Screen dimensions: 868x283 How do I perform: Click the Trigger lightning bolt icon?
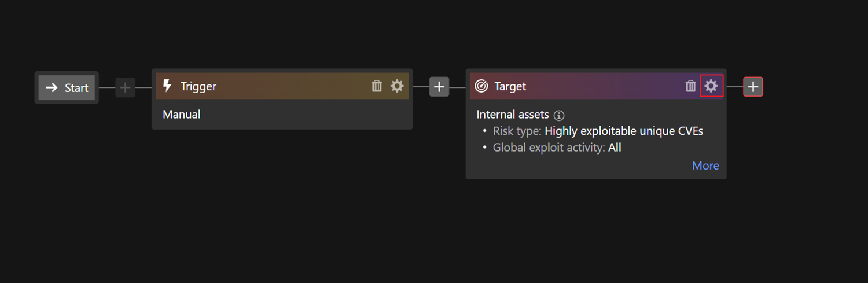tap(167, 86)
